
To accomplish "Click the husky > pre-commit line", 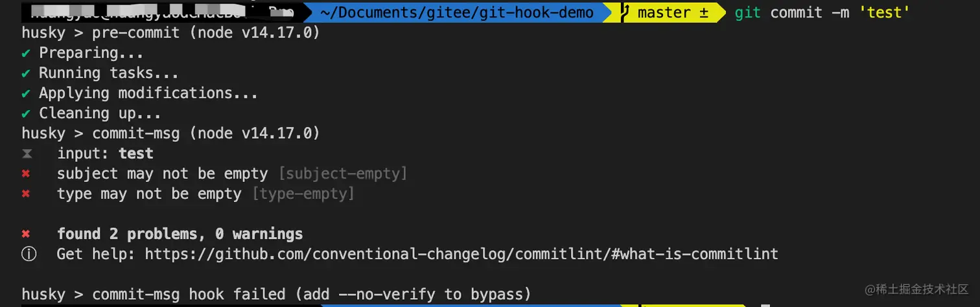I will click(170, 32).
